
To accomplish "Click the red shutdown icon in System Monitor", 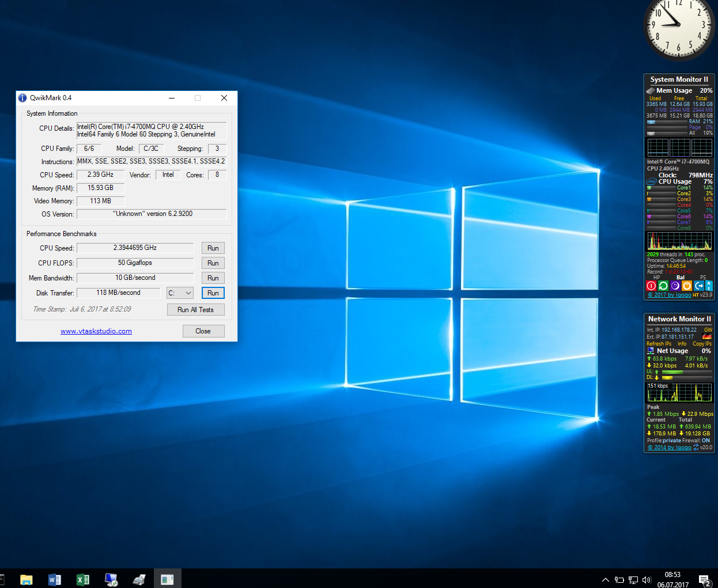I will click(651, 286).
